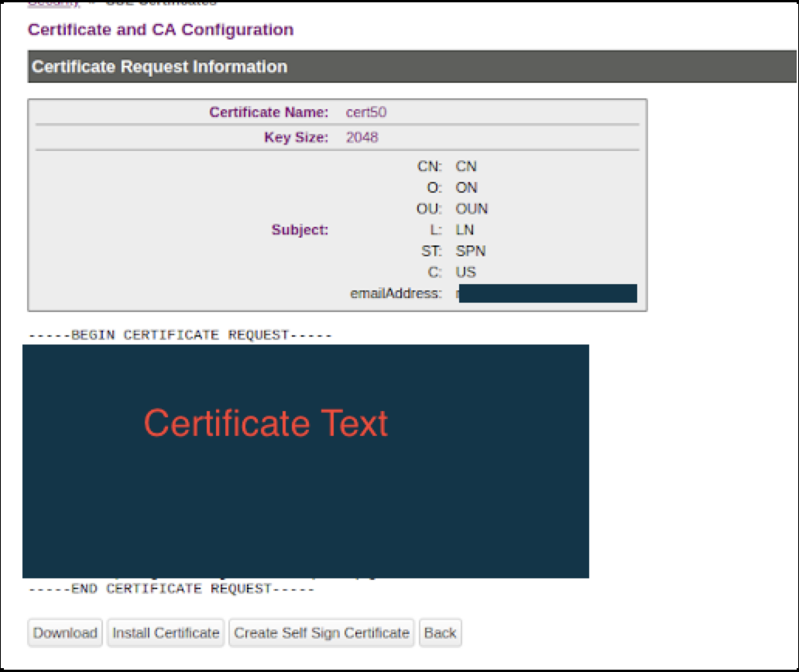This screenshot has height=672, width=799.
Task: Click the redacted emailAddress value
Action: (547, 293)
